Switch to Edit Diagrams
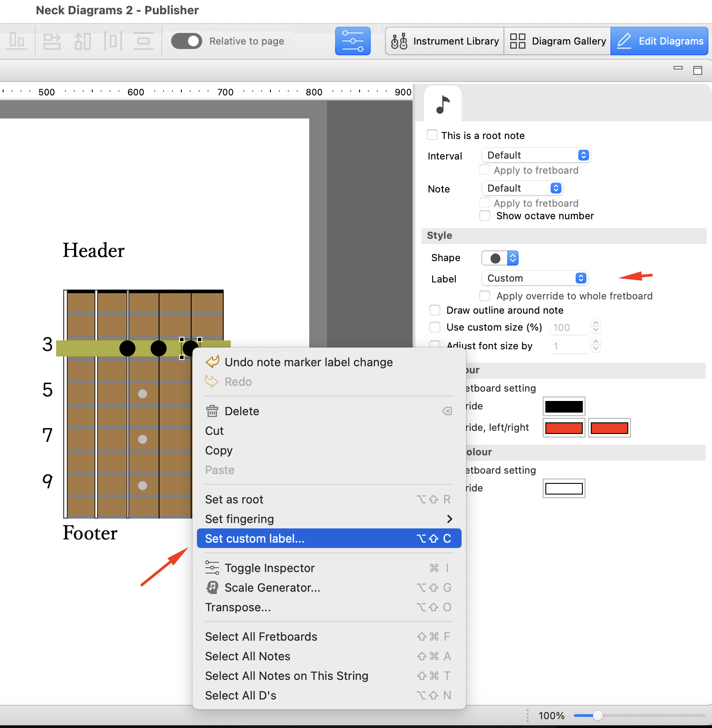The height and width of the screenshot is (728, 712). point(659,41)
